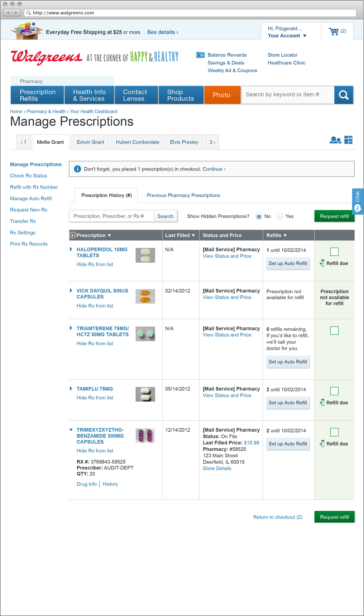The height and width of the screenshot is (616, 364).
Task: Focus the Prescription, Prescriber, or Rx # field
Action: [112, 216]
